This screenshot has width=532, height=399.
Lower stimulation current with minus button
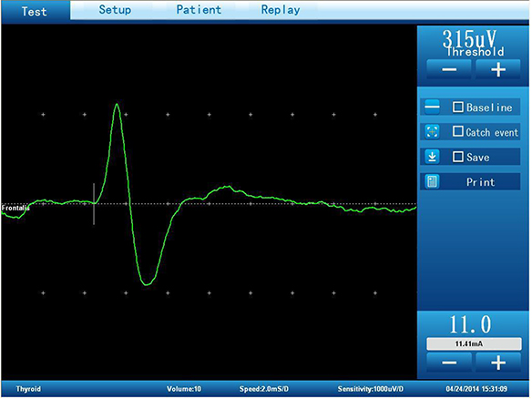tap(449, 363)
